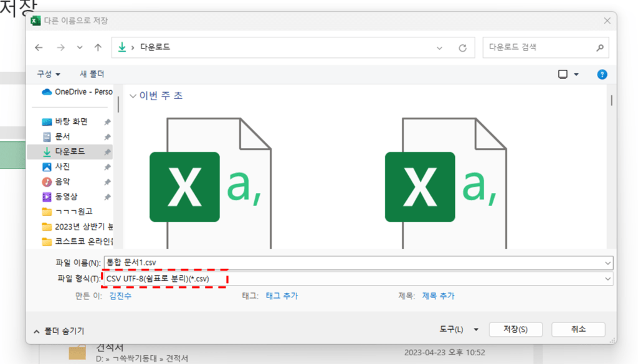Collapse the folder pane with 폴더 숨기기

click(x=59, y=331)
